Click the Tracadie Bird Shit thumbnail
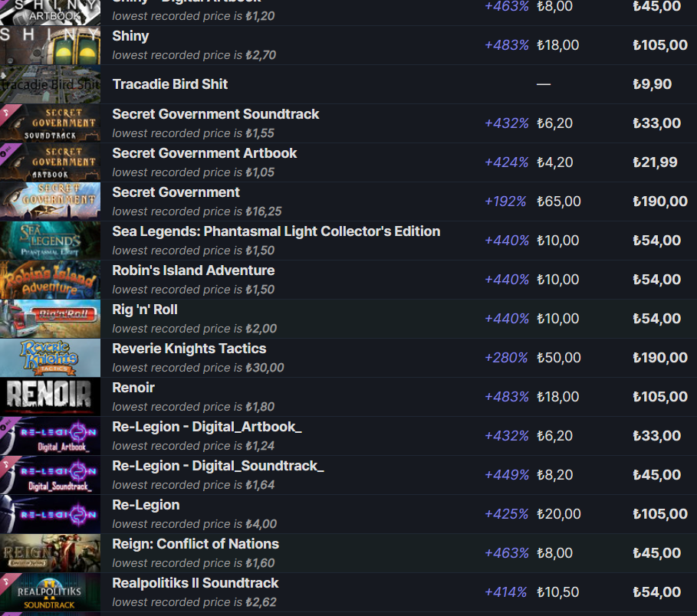 click(51, 84)
